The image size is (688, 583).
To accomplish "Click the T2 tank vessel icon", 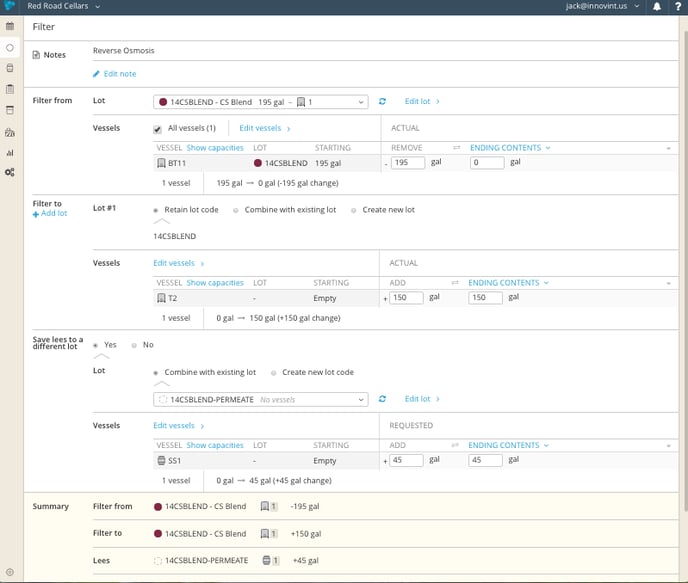I will tap(161, 298).
